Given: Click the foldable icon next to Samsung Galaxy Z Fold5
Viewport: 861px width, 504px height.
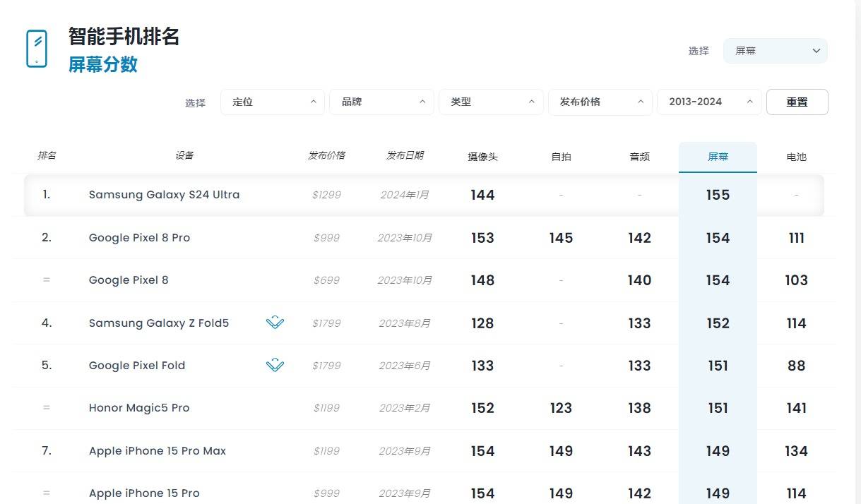Looking at the screenshot, I should (275, 323).
